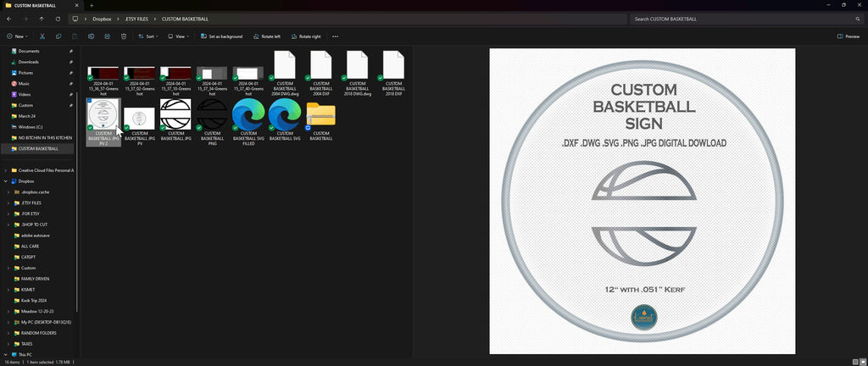Go back using the Back arrow
This screenshot has height=366, width=868.
(x=8, y=19)
